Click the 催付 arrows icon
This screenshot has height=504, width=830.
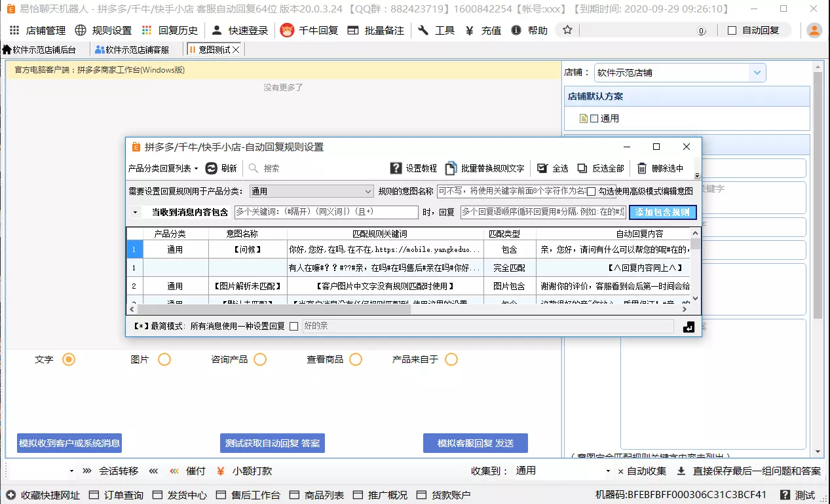(x=174, y=471)
